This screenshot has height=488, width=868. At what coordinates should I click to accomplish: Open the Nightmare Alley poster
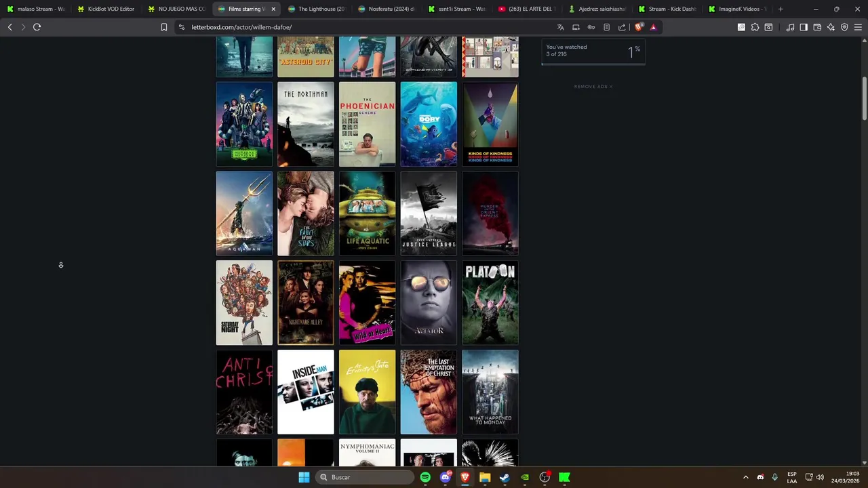tap(306, 303)
